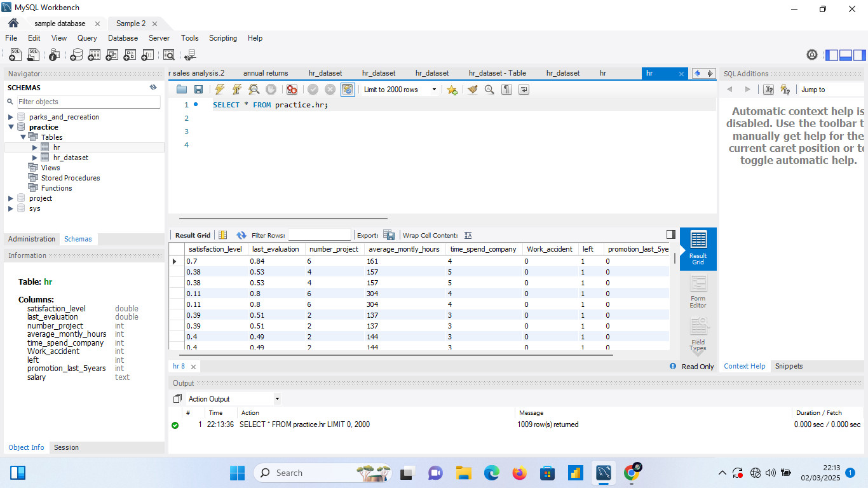Open File Explorer from the taskbar

coord(463,473)
